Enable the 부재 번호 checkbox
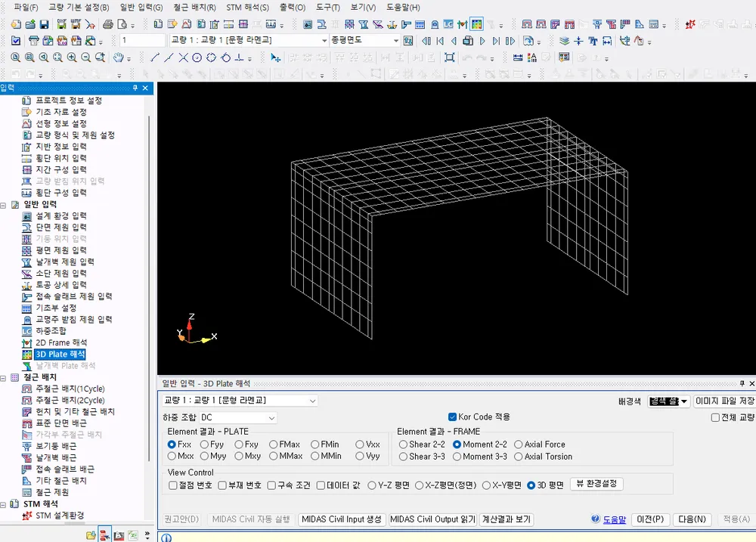This screenshot has width=756, height=542. click(222, 485)
